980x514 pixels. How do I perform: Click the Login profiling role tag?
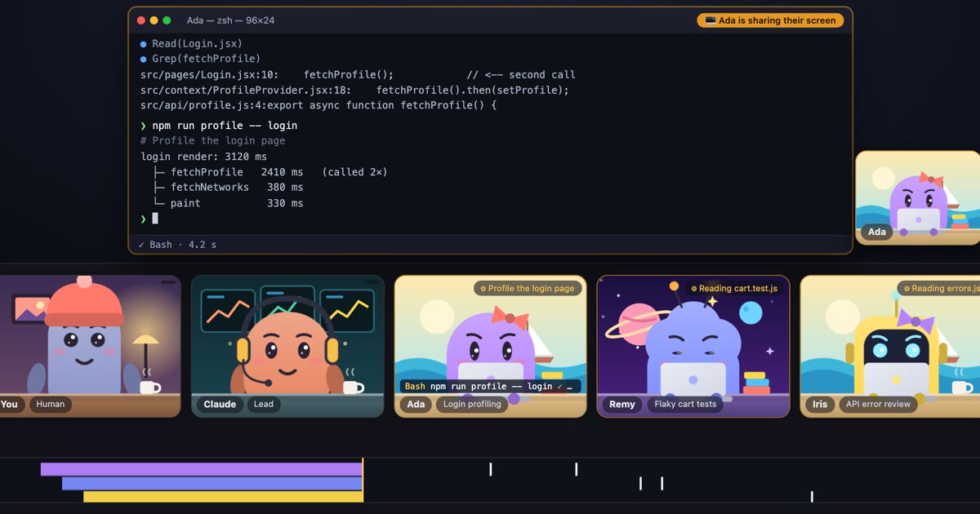472,404
